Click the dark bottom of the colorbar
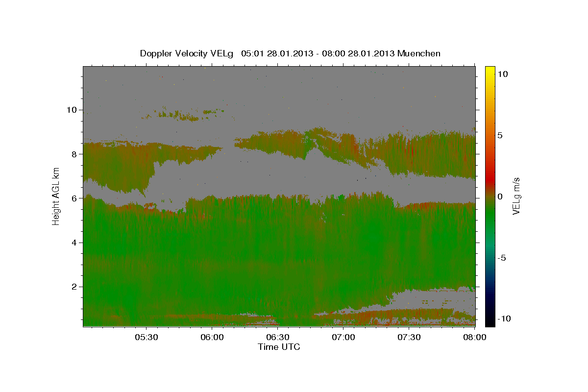This screenshot has height=392, width=588. (x=490, y=318)
